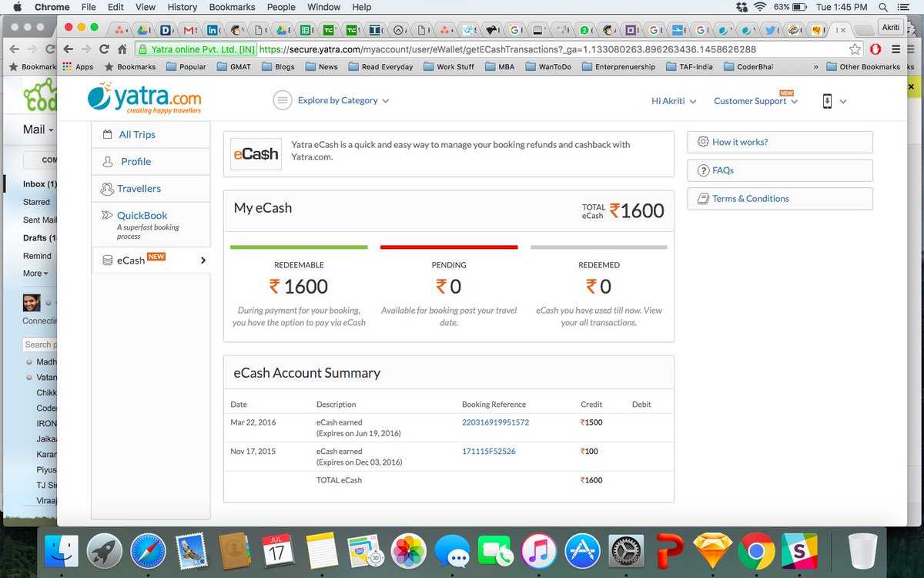Reload the page in Chrome
Viewport: 924px width, 578px height.
coord(103,49)
